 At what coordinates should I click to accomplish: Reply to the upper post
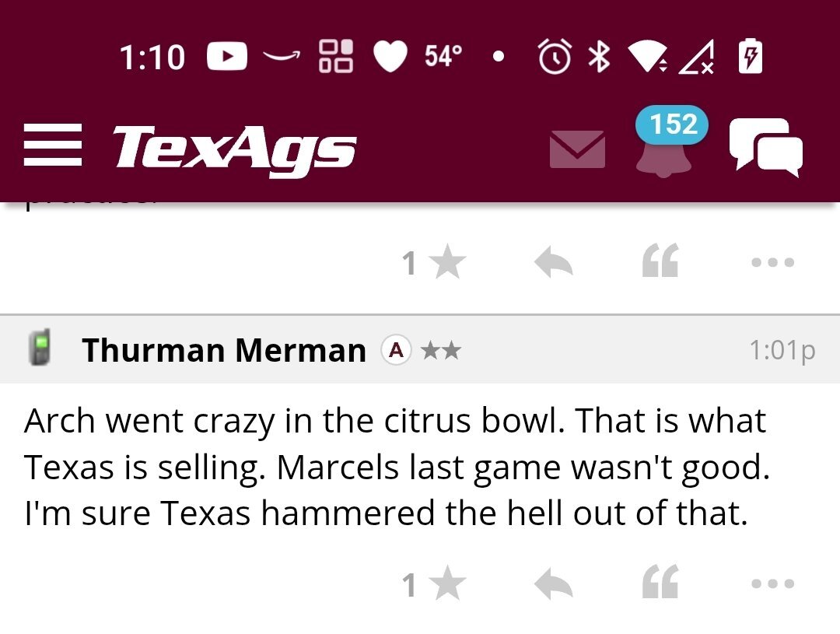(x=554, y=264)
